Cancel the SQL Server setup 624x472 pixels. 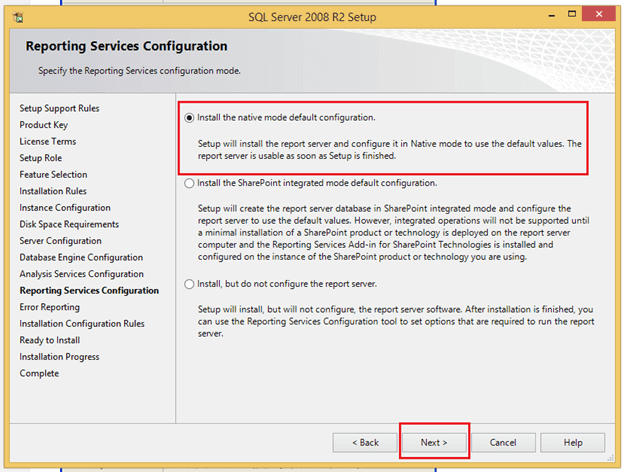(503, 442)
